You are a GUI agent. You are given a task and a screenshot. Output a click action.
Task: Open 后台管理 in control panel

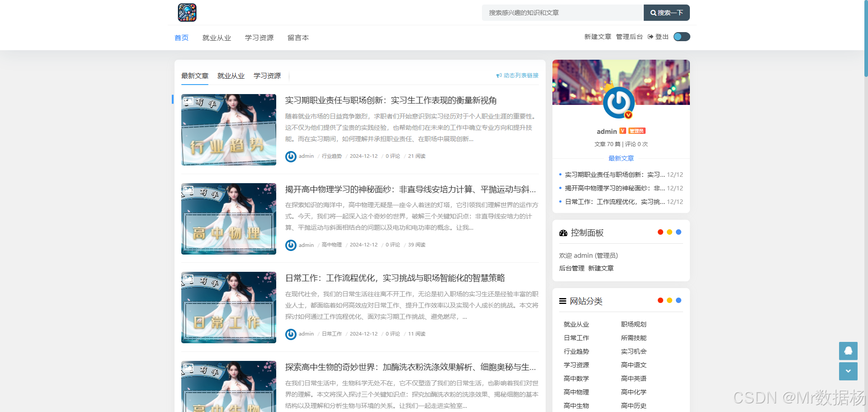pos(572,268)
